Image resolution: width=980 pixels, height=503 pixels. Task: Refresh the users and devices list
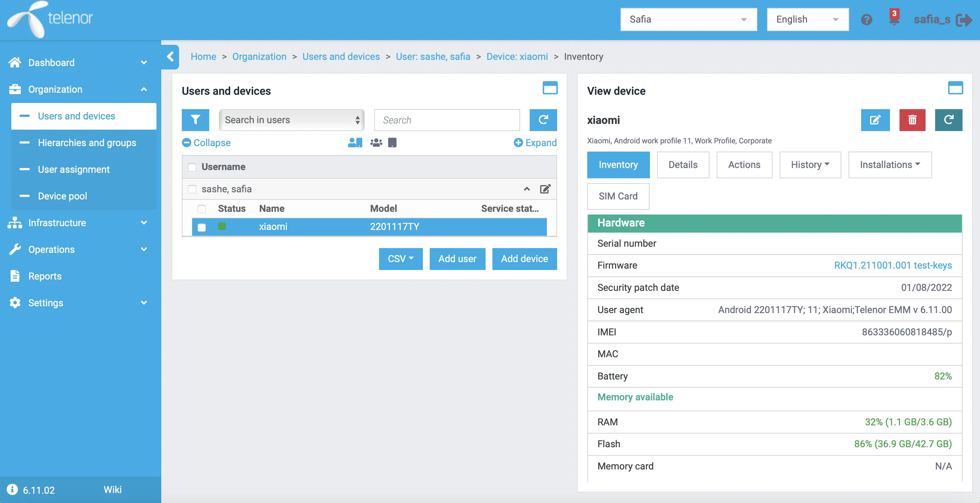pyautogui.click(x=543, y=120)
